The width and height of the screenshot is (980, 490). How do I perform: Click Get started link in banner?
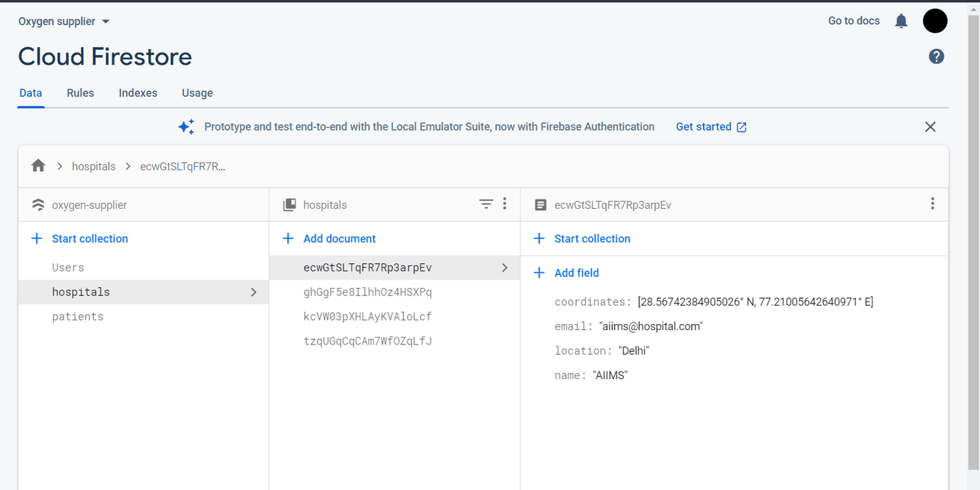(704, 127)
